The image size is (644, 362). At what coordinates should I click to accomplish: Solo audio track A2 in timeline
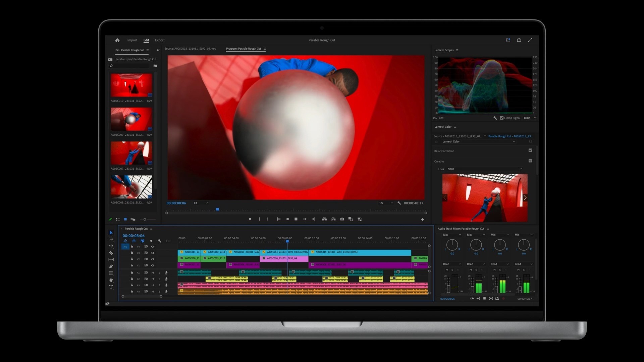[159, 279]
